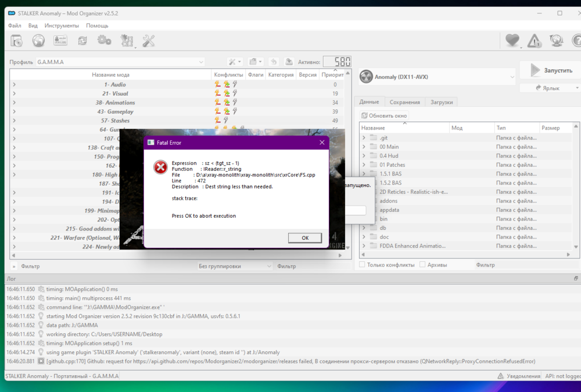The width and height of the screenshot is (581, 392).
Task: Open the Без группировки dropdown
Action: tap(235, 266)
